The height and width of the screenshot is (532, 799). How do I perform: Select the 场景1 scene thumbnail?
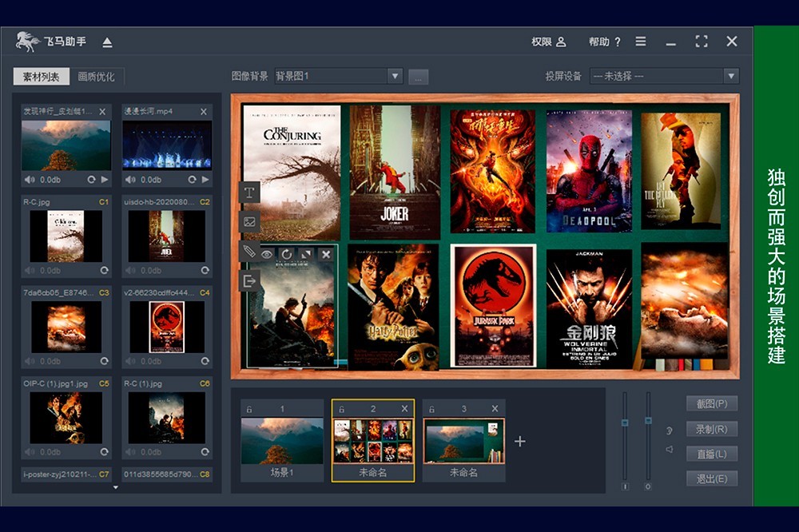click(281, 441)
